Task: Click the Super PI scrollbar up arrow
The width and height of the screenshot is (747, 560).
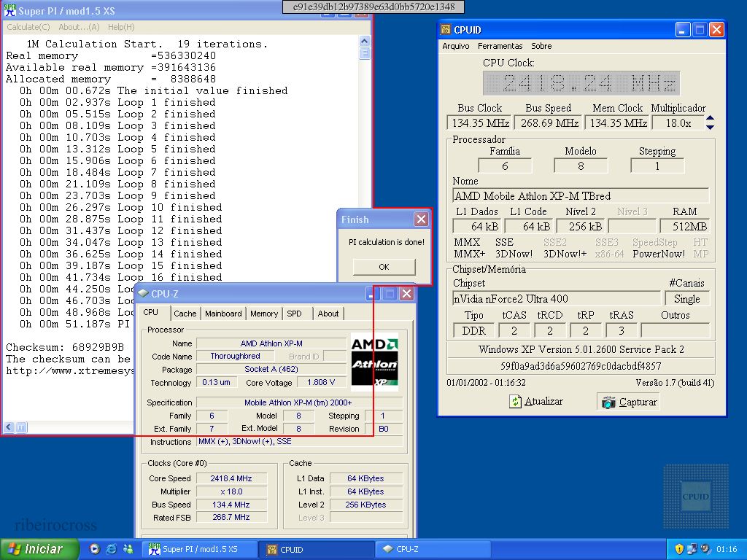Action: (x=364, y=42)
